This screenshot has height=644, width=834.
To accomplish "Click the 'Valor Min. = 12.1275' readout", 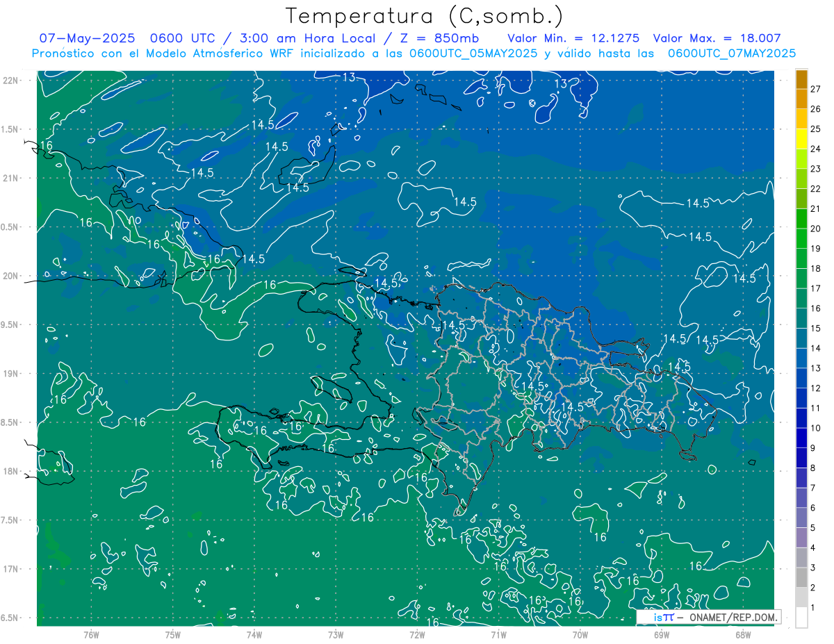I will [573, 38].
